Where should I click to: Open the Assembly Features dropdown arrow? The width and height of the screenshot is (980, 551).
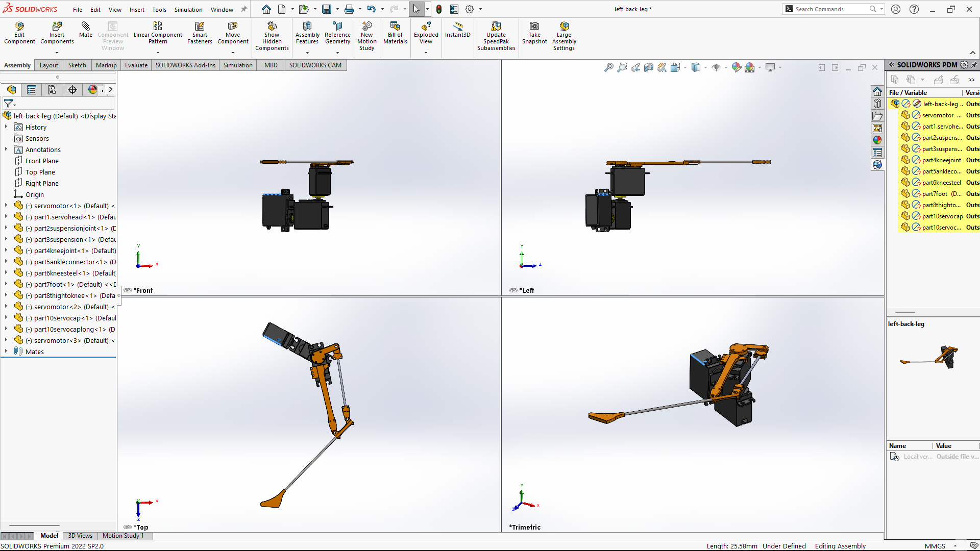[x=307, y=53]
